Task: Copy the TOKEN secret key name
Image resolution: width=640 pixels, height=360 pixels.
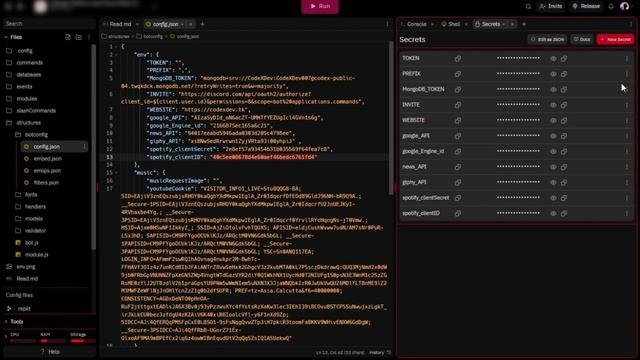Action: click(458, 58)
